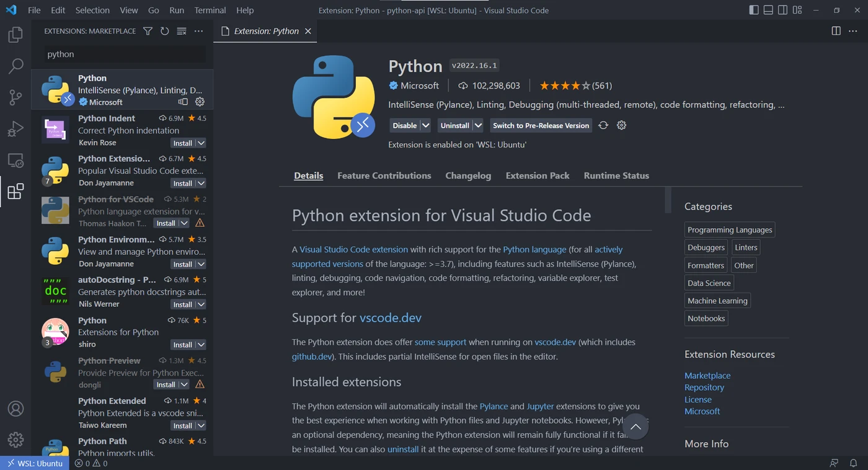Open Install dropdown for shiro's Python

[200, 345]
